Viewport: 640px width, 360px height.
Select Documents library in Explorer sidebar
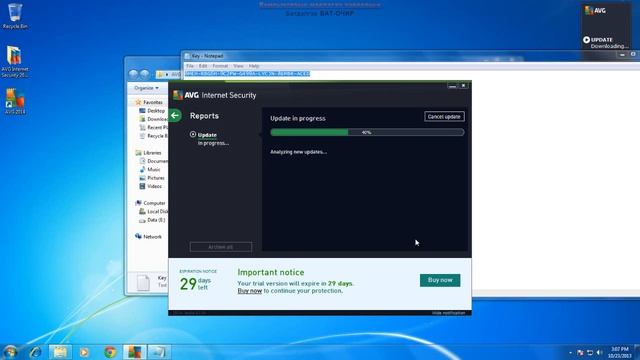153,161
